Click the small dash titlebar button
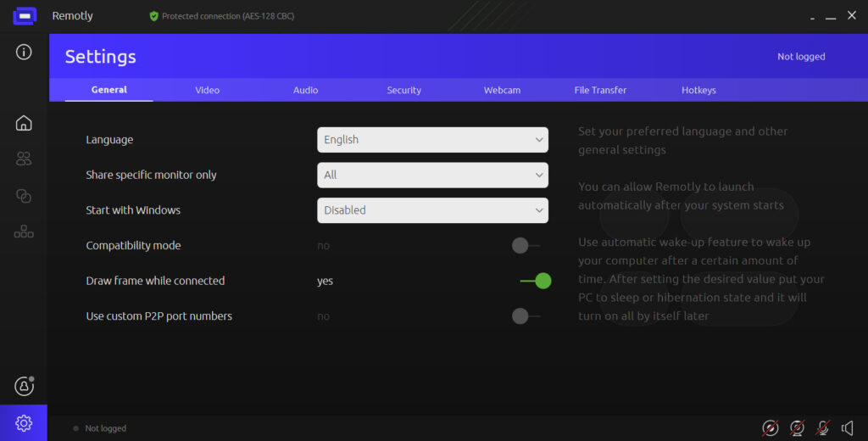 click(x=812, y=19)
